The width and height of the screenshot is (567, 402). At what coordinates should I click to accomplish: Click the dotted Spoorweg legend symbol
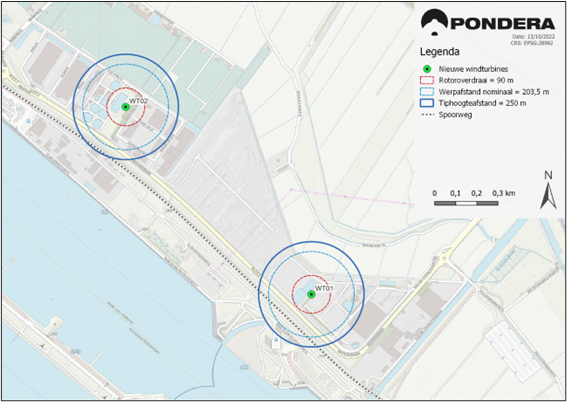[427, 115]
